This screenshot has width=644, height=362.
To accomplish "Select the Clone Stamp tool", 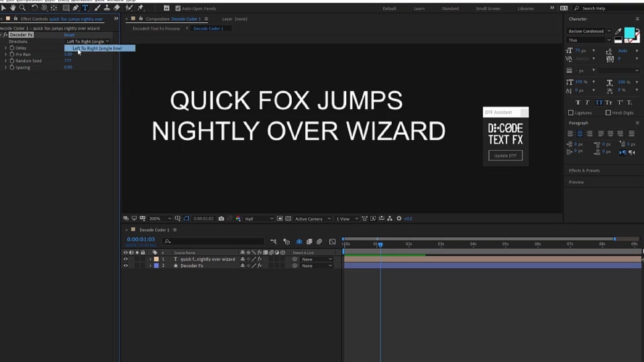I will coord(107,8).
